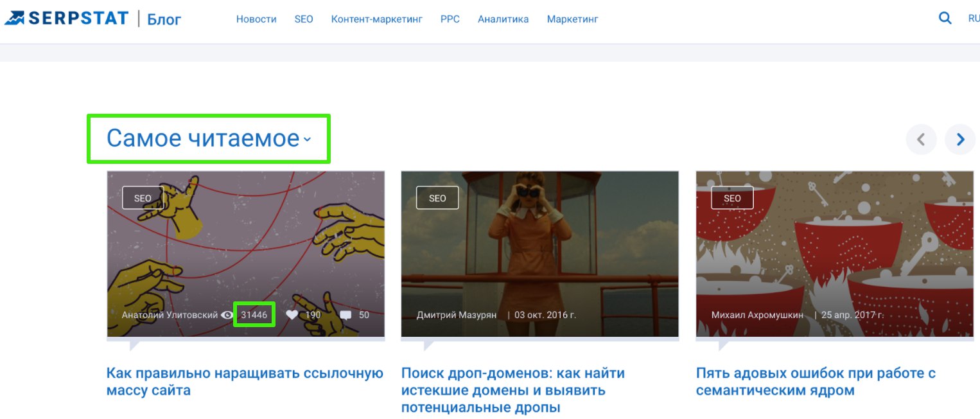Click SEO tag on red pots card

[x=732, y=198]
